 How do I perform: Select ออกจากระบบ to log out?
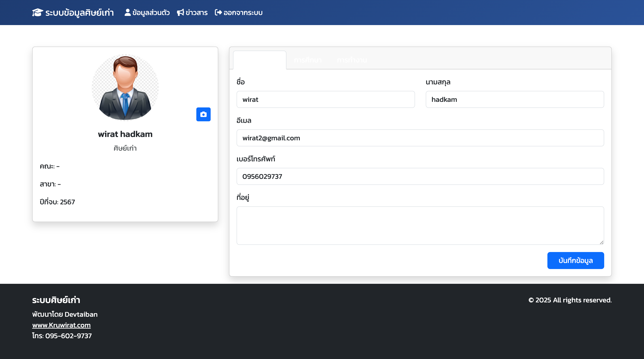pos(242,13)
